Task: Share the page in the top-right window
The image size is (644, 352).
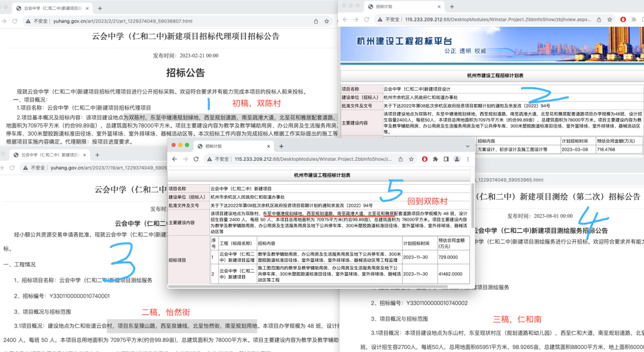Action: coord(599,19)
